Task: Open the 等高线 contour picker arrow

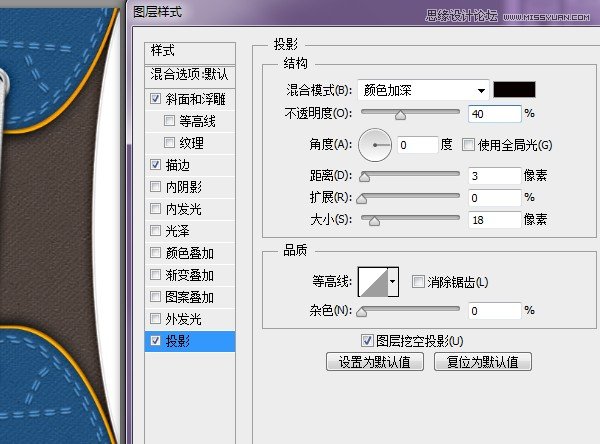Action: point(393,282)
